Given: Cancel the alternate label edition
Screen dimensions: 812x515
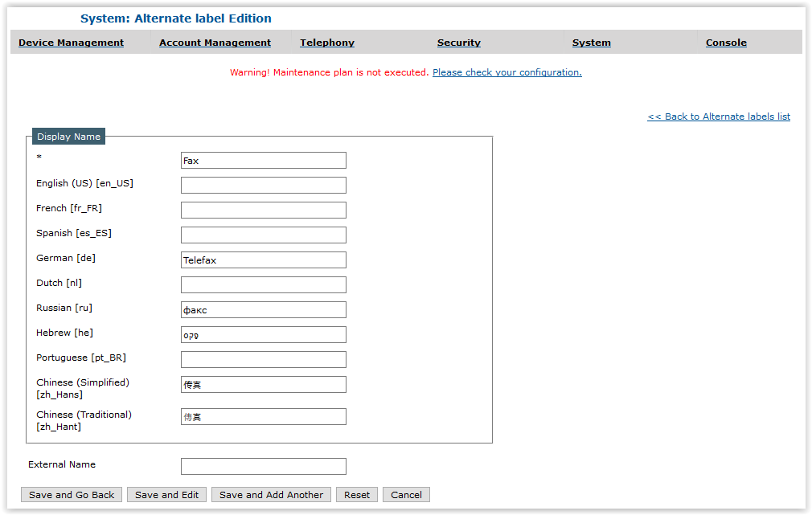Looking at the screenshot, I should pos(407,495).
